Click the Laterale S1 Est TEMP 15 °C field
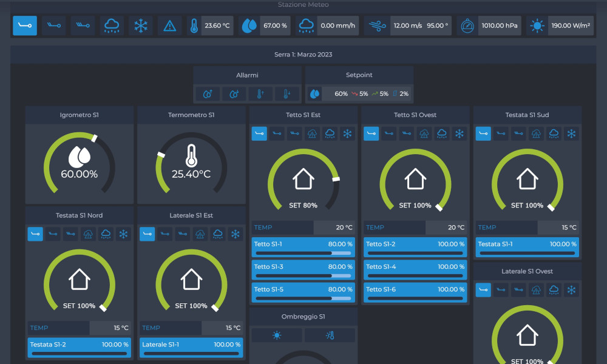Screen dimensions: 607x364 click(191, 328)
